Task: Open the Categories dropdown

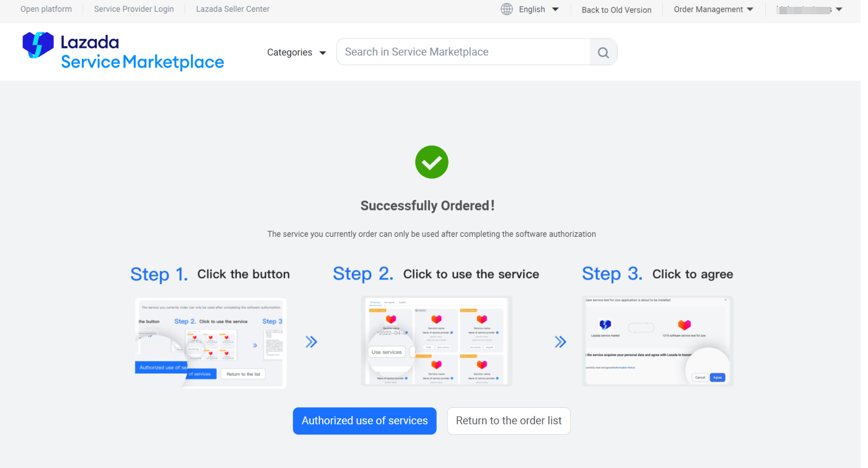Action: [296, 53]
